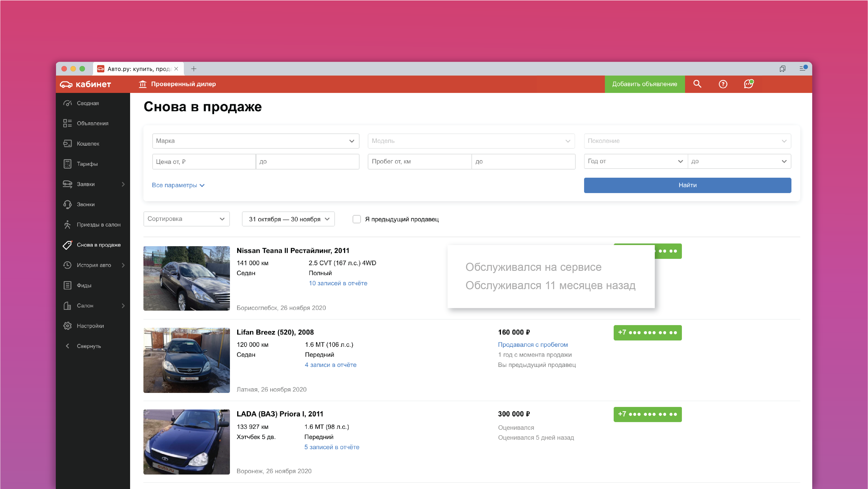Expand the История авто submenu arrow
Screen dimensions: 868x489
coord(123,265)
